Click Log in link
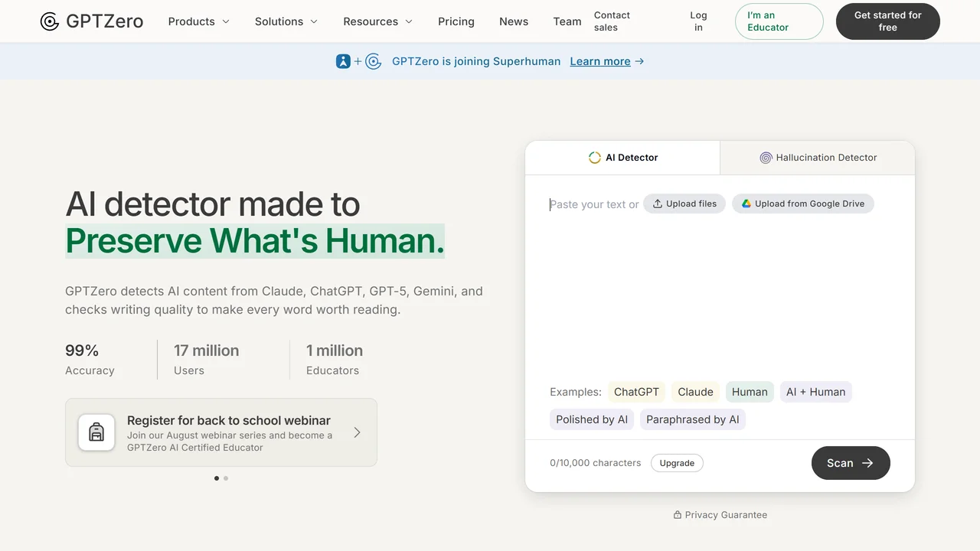The height and width of the screenshot is (551, 980). (x=698, y=21)
